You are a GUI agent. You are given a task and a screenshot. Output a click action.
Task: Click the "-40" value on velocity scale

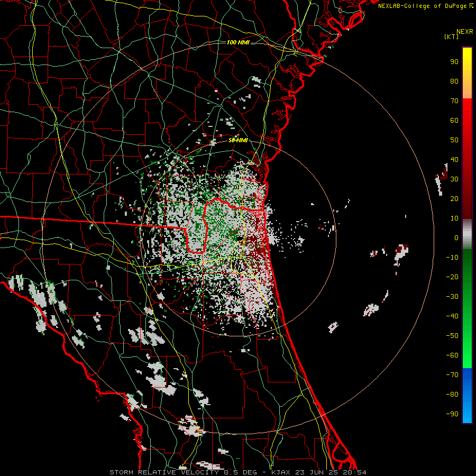(452, 316)
